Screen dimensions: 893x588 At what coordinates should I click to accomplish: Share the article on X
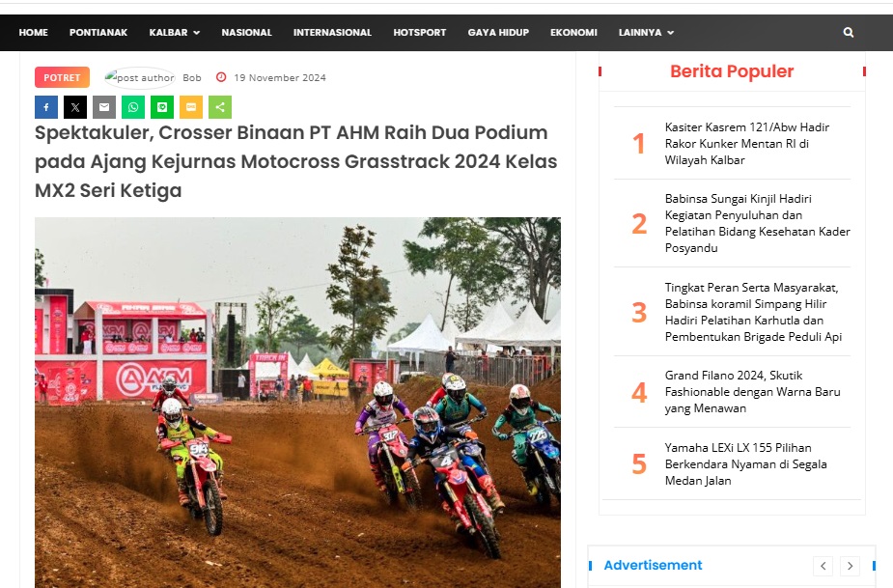75,107
